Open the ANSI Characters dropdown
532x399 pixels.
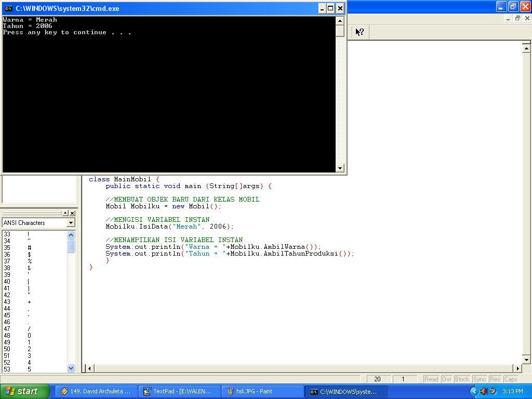tap(71, 223)
